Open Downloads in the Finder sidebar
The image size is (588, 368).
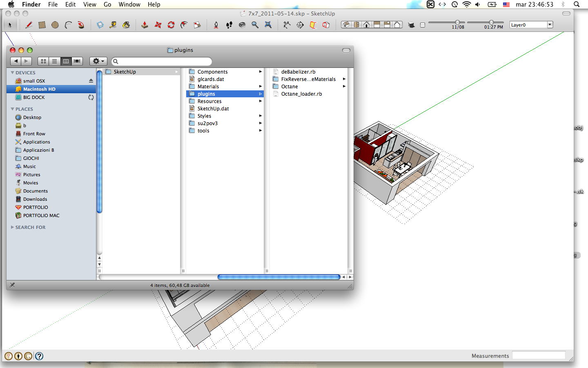[35, 199]
